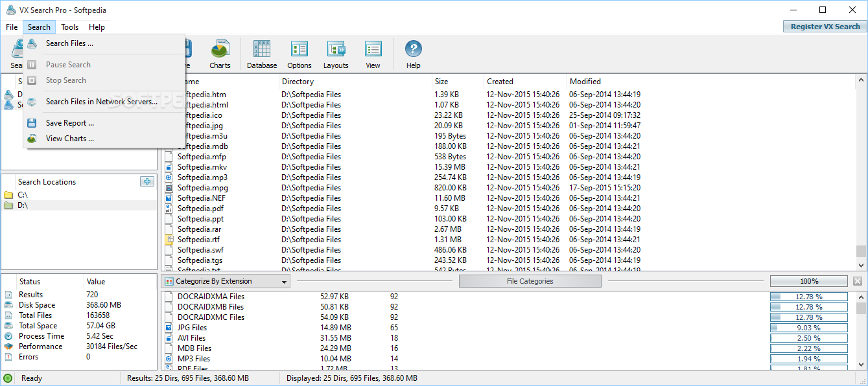Screen dimensions: 868x386
Task: Click the Softpedia.rtf file icon
Action: point(169,240)
